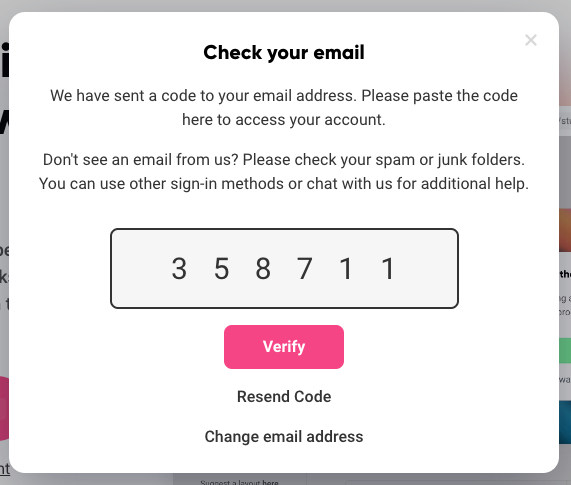Open the Change email address link
This screenshot has width=571, height=485.
[284, 436]
